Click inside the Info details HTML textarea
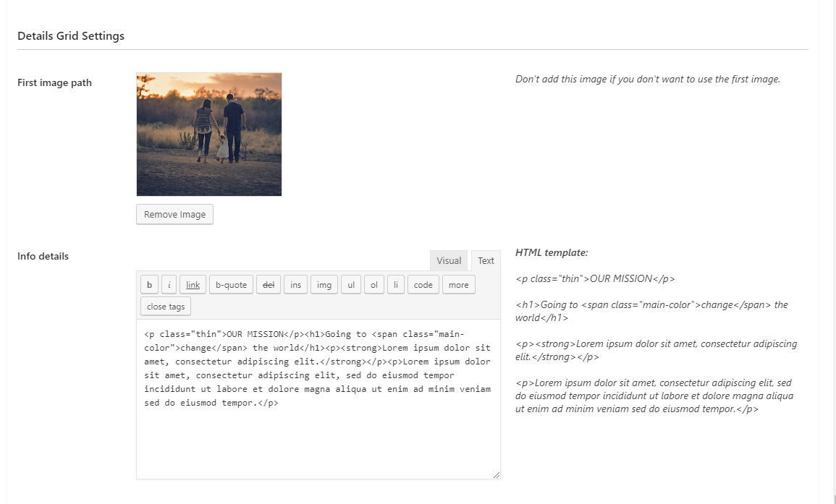This screenshot has height=504, width=836. [318, 399]
